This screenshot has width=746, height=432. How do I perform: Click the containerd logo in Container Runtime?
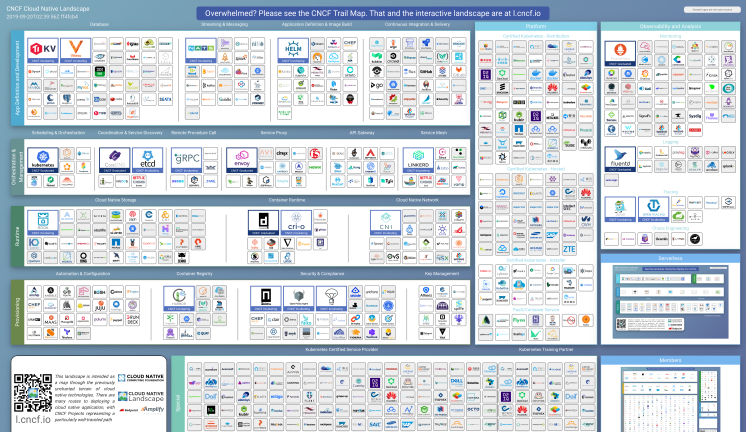point(263,223)
